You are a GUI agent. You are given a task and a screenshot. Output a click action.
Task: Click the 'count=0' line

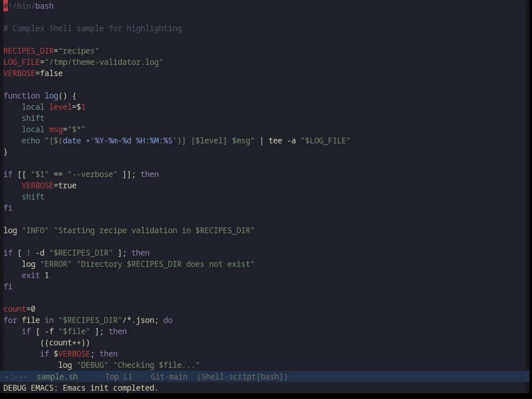[20, 309]
